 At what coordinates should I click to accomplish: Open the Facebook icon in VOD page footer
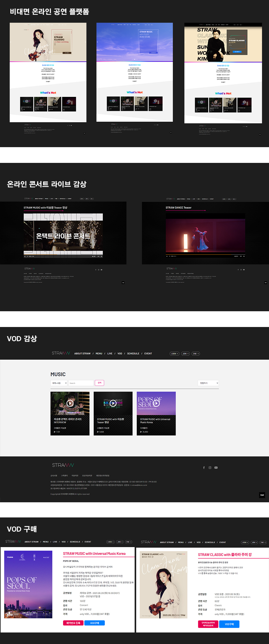click(204, 467)
